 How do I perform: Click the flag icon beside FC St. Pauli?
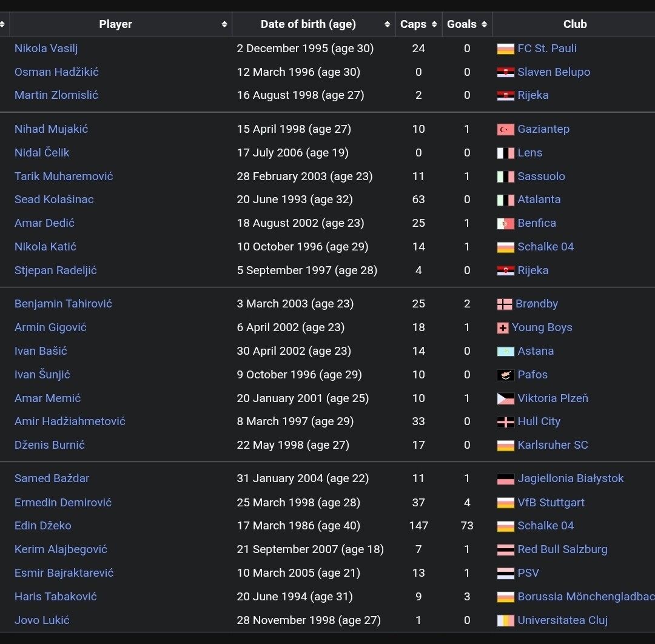(x=505, y=49)
